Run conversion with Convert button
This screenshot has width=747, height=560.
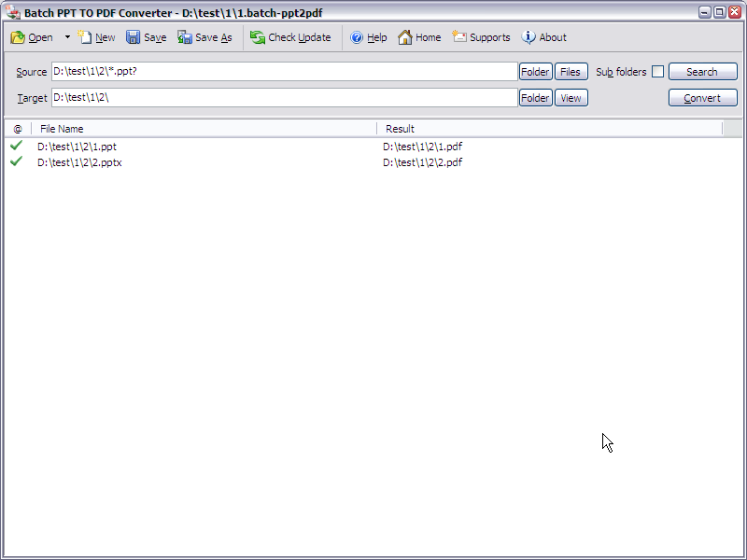[703, 98]
